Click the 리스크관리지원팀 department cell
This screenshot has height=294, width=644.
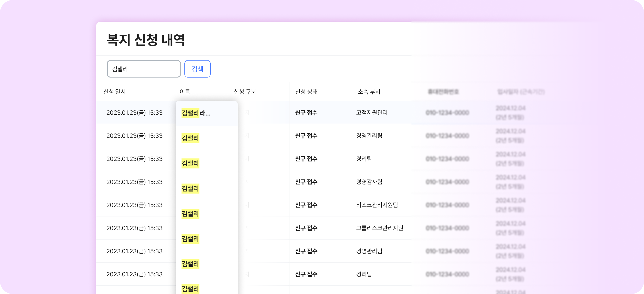[x=377, y=205]
